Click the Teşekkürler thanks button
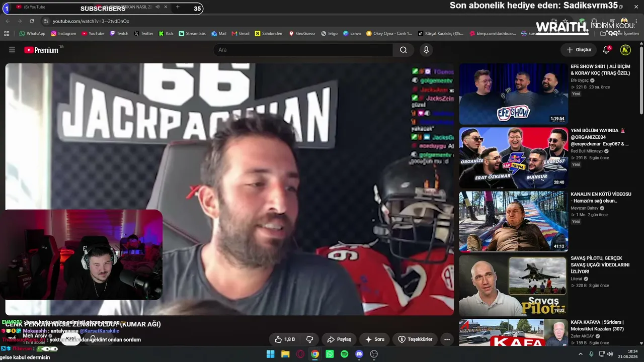The image size is (644, 362). (x=415, y=339)
